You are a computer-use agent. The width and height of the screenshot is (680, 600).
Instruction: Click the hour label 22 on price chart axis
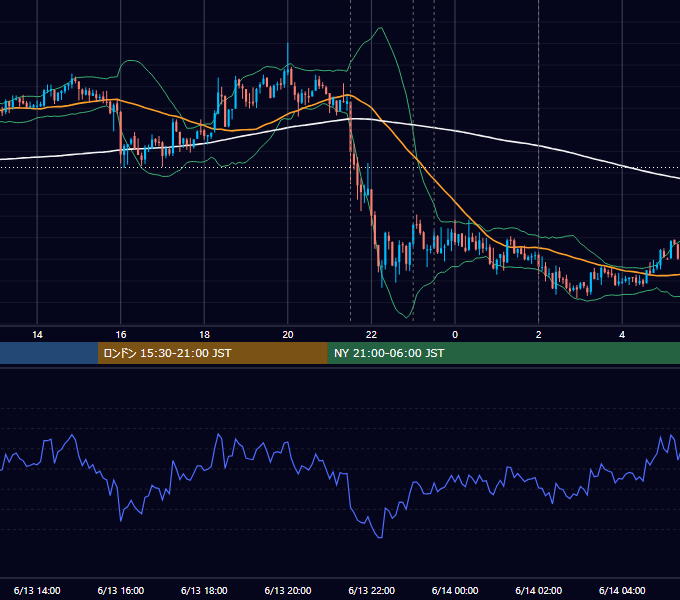click(371, 335)
